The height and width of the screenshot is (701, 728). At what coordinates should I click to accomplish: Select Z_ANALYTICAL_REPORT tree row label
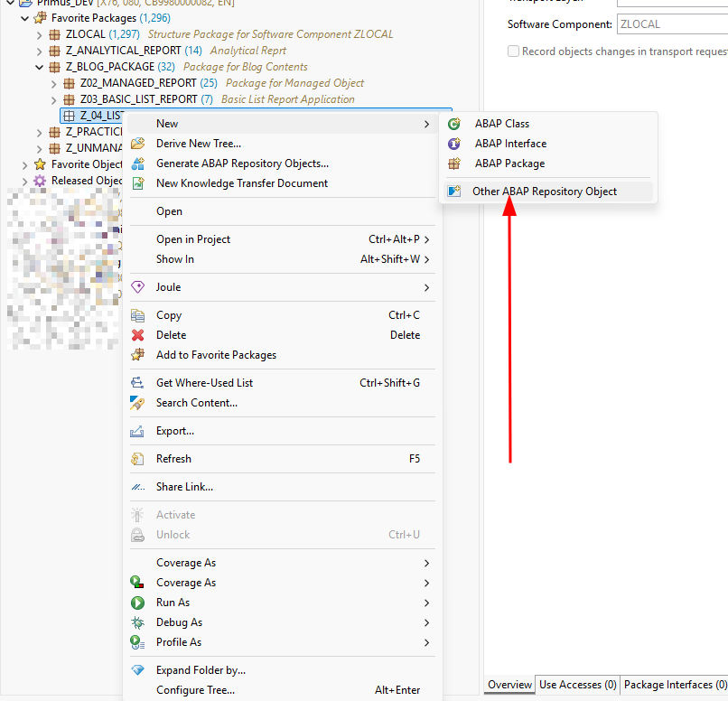point(124,51)
